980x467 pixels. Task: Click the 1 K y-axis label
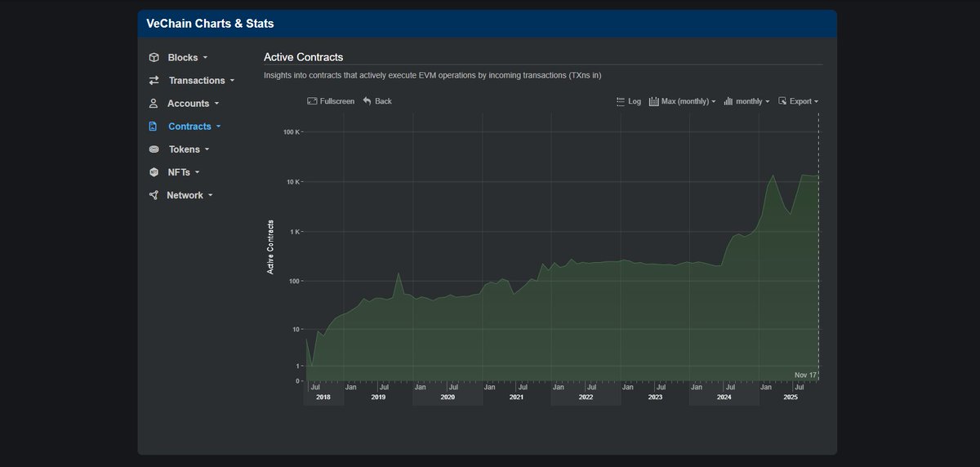point(294,231)
